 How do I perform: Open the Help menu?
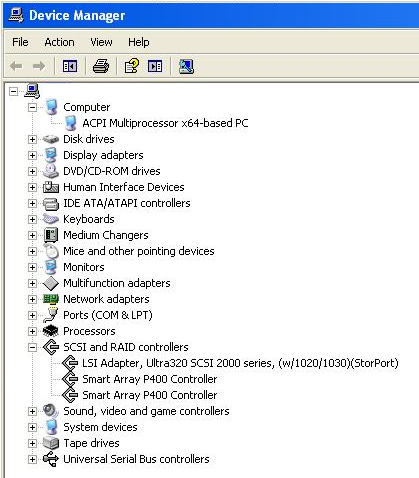[139, 42]
